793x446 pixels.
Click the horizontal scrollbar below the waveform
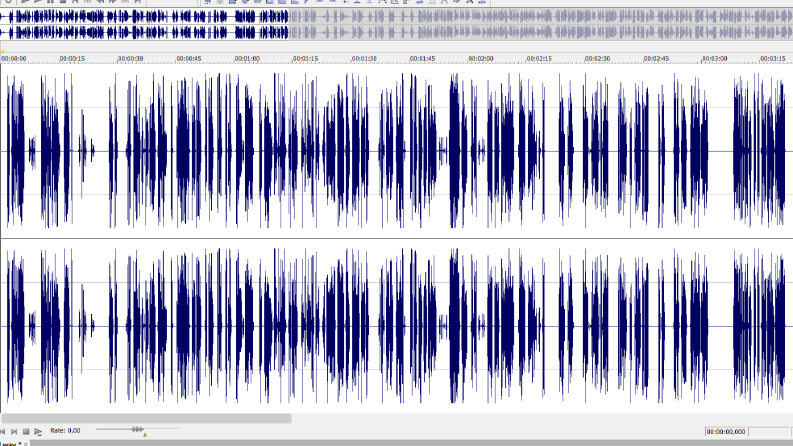click(146, 418)
